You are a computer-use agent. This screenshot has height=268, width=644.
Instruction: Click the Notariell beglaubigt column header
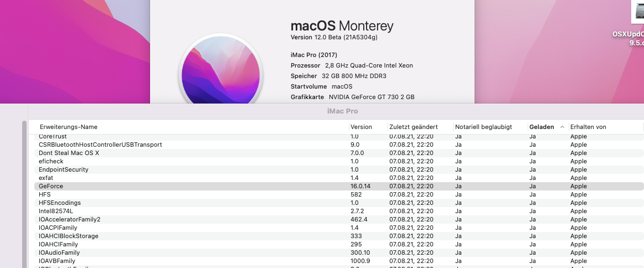[x=483, y=127]
